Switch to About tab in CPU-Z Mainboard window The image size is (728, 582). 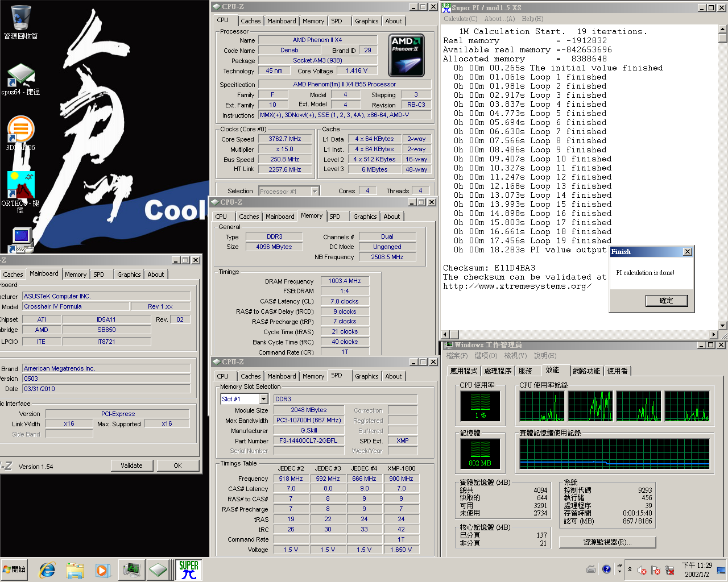pyautogui.click(x=155, y=275)
